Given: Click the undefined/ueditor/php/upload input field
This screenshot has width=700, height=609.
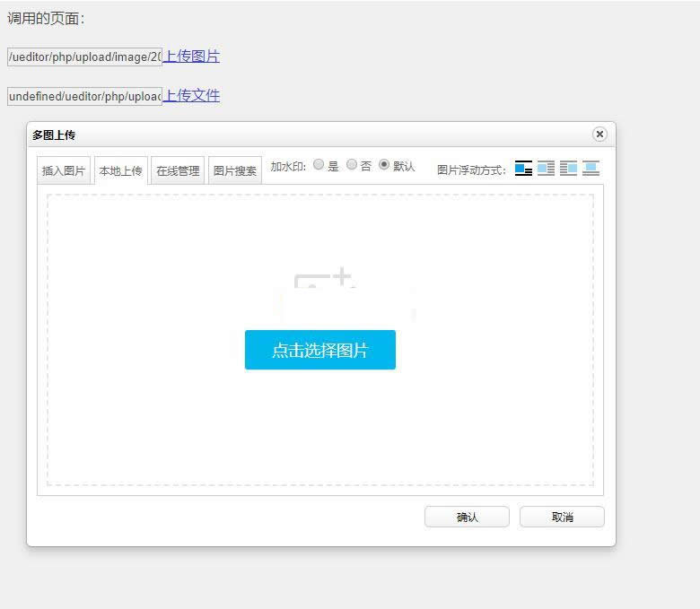Looking at the screenshot, I should tap(84, 96).
